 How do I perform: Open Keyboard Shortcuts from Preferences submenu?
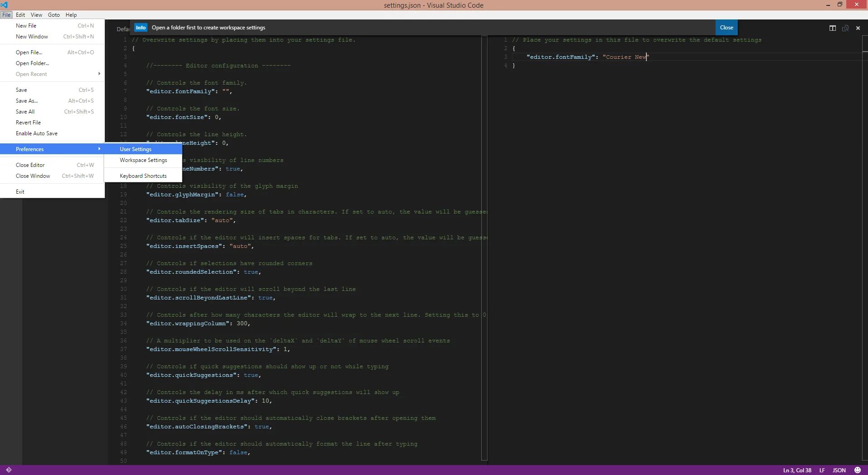(x=143, y=176)
